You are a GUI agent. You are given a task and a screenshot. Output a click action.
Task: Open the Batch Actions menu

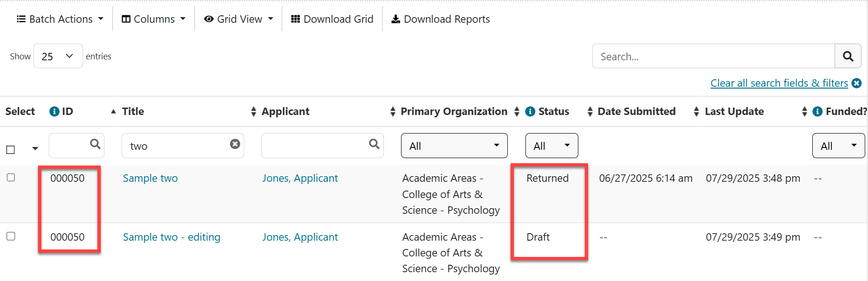[60, 19]
